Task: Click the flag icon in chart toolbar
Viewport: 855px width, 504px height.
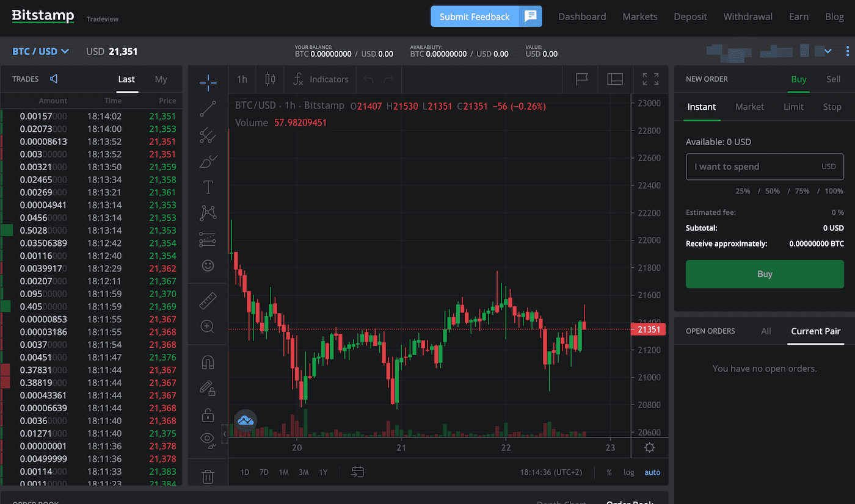Action: pos(582,79)
